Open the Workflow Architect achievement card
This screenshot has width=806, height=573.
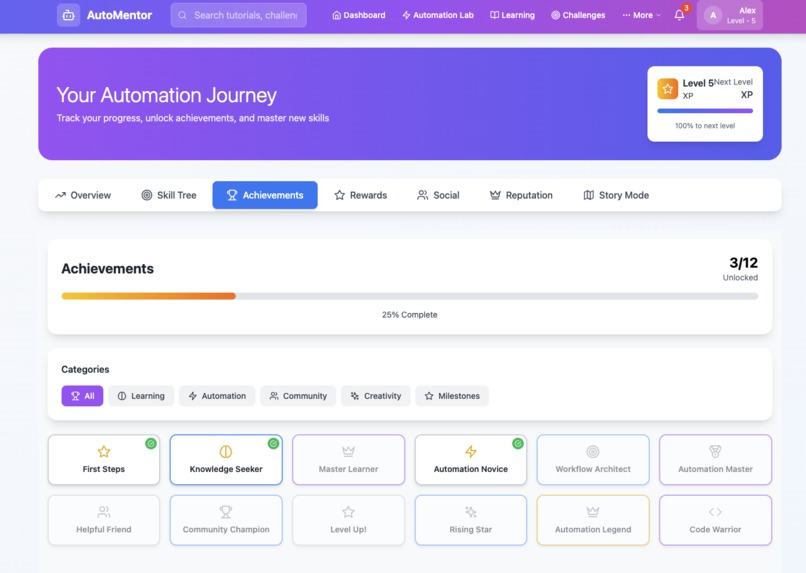[593, 459]
